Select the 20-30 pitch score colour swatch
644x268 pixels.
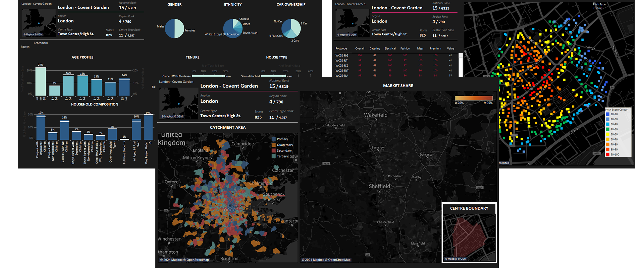607,119
